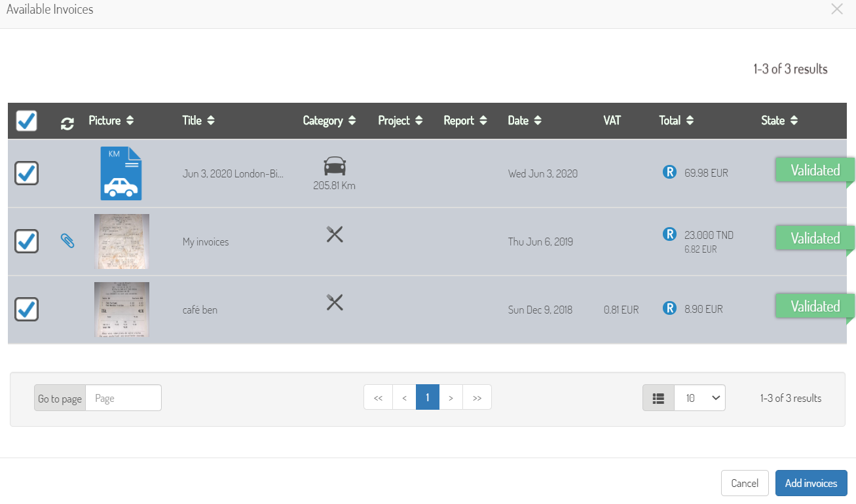Click the fork and knife icon for My invoices
Image resolution: width=856 pixels, height=504 pixels.
[335, 234]
